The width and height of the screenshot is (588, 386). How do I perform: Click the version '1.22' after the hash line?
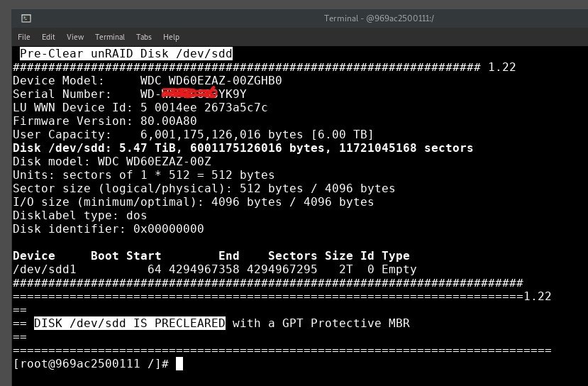501,67
